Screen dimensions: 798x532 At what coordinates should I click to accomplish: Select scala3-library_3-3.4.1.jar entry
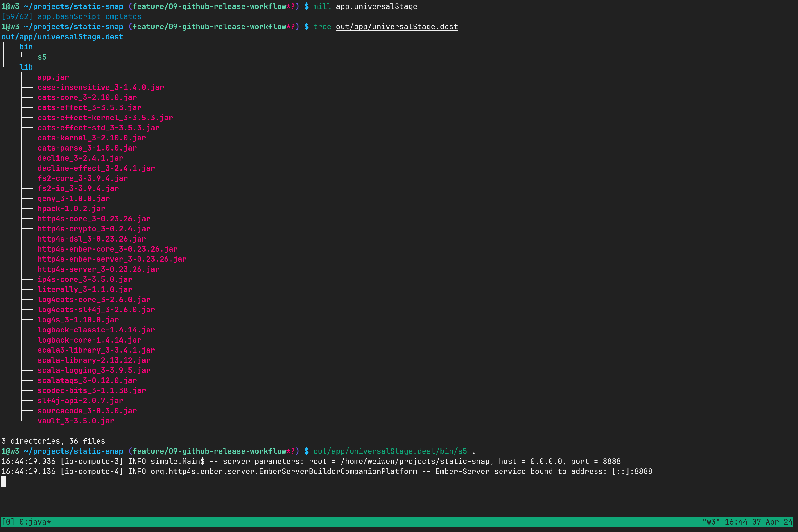pyautogui.click(x=96, y=350)
